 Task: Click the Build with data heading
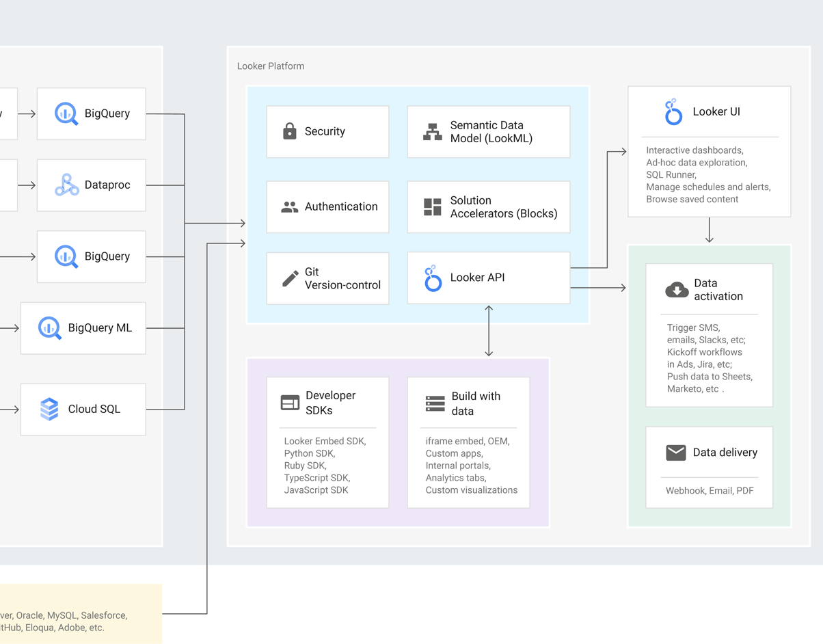(x=476, y=403)
